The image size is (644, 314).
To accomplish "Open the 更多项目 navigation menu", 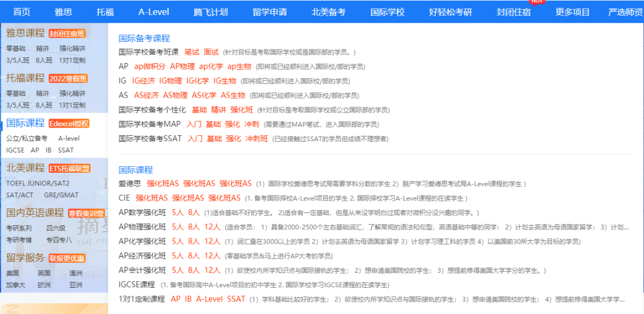I will (572, 12).
